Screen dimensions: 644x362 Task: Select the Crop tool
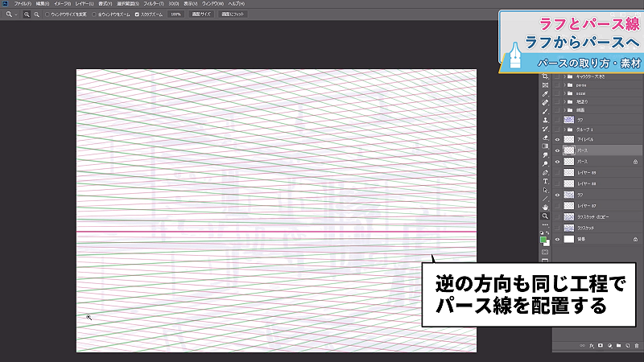[545, 76]
